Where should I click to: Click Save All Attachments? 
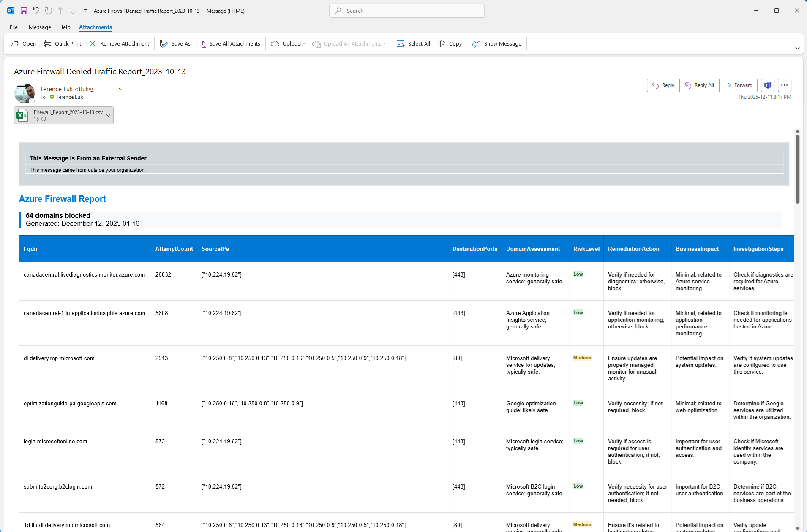coord(229,43)
